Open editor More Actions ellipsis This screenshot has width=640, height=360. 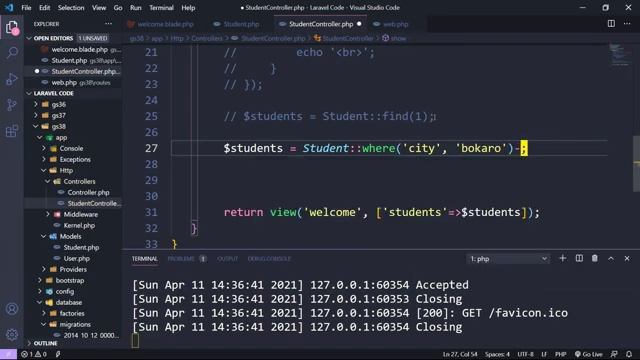pos(627,24)
